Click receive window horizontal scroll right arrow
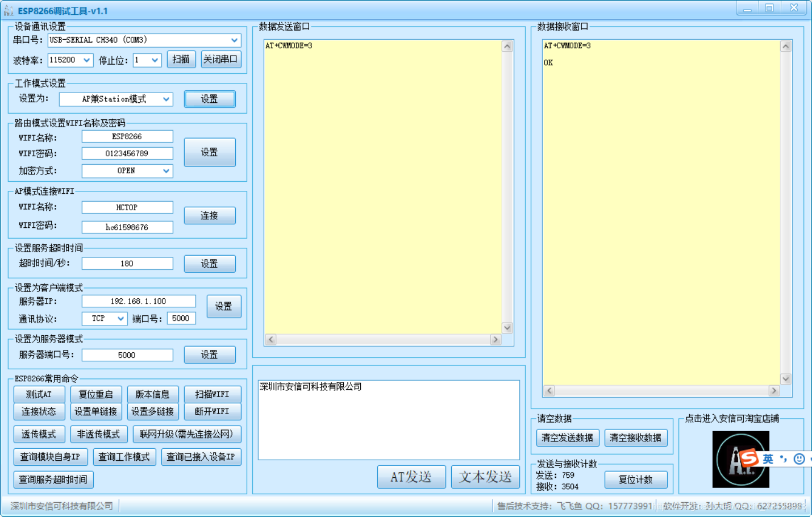 [774, 390]
